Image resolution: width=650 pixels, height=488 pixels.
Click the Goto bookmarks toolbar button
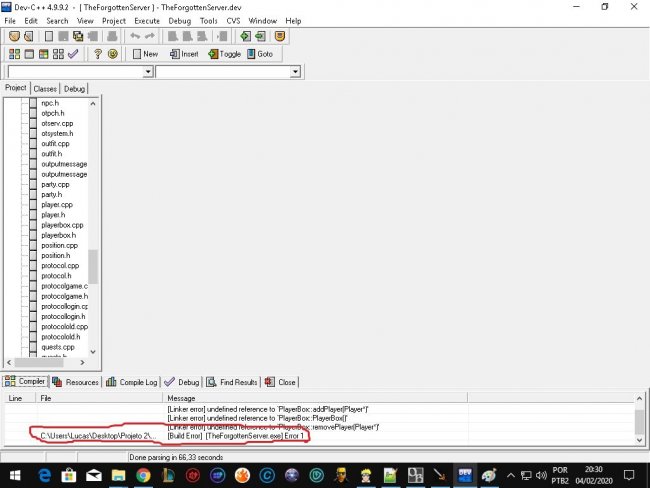click(260, 54)
